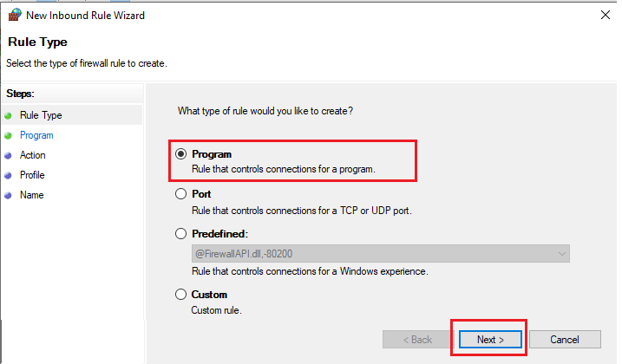Open the Program step in sidebar
Image resolution: width=622 pixels, height=364 pixels.
click(x=36, y=135)
